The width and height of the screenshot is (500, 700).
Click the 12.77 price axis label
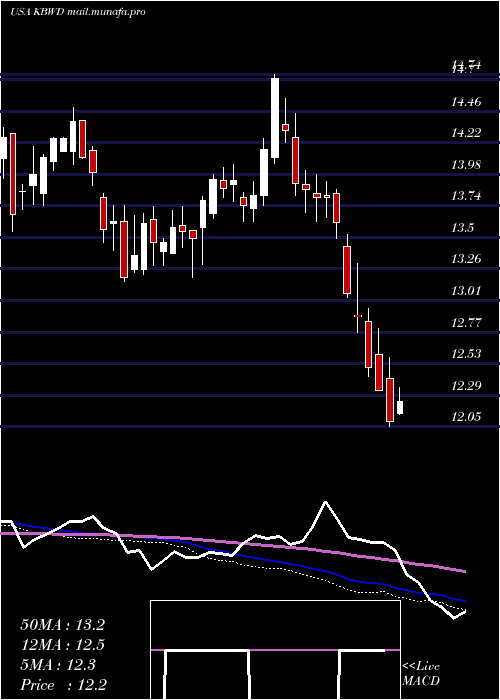tap(466, 323)
